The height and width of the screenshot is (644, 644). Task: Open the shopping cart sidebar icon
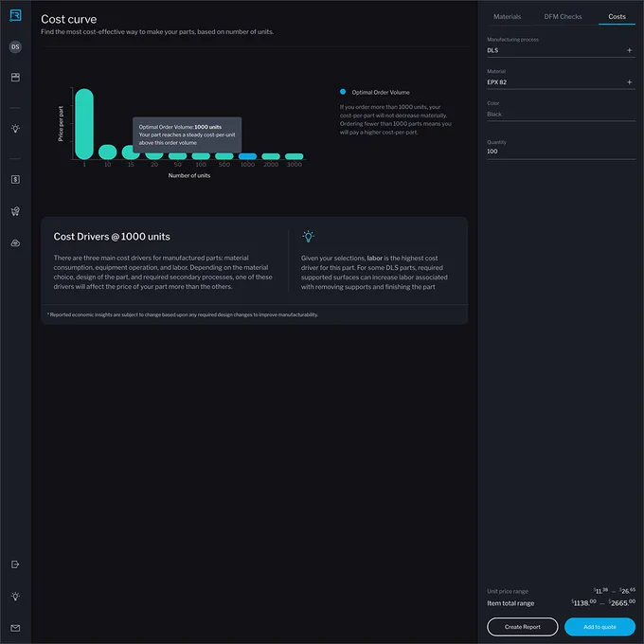click(15, 211)
